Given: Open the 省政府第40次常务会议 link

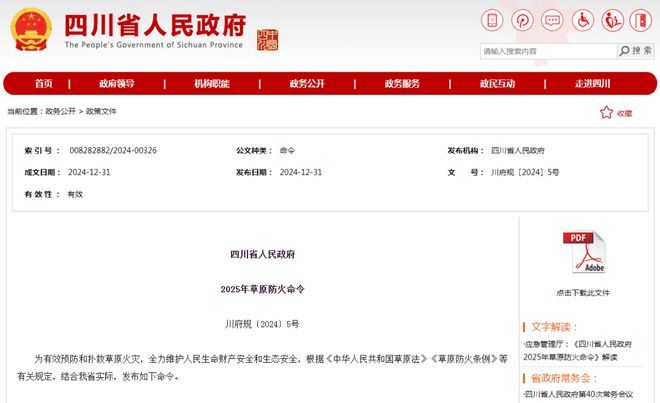Looking at the screenshot, I should click(x=578, y=394).
